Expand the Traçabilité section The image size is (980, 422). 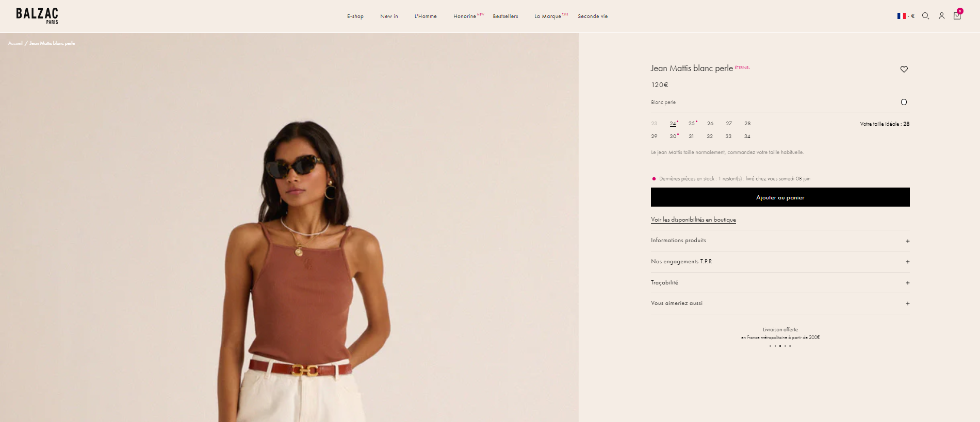[x=780, y=283]
